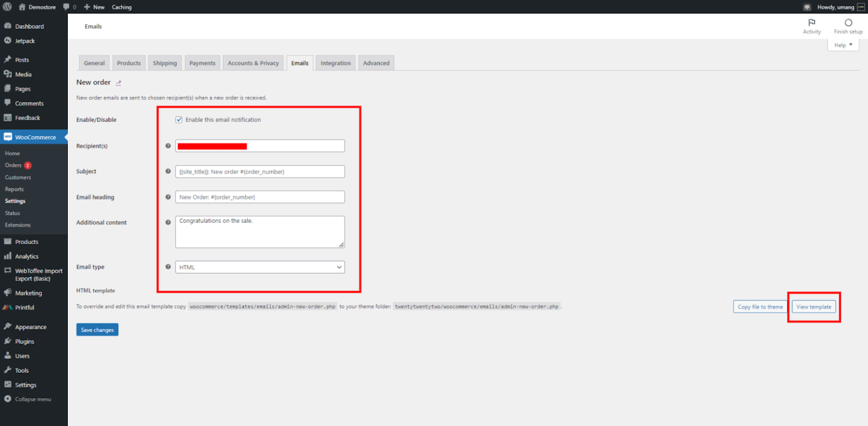Click help icon next to Recipient(s) field
868x426 pixels.
pyautogui.click(x=168, y=146)
